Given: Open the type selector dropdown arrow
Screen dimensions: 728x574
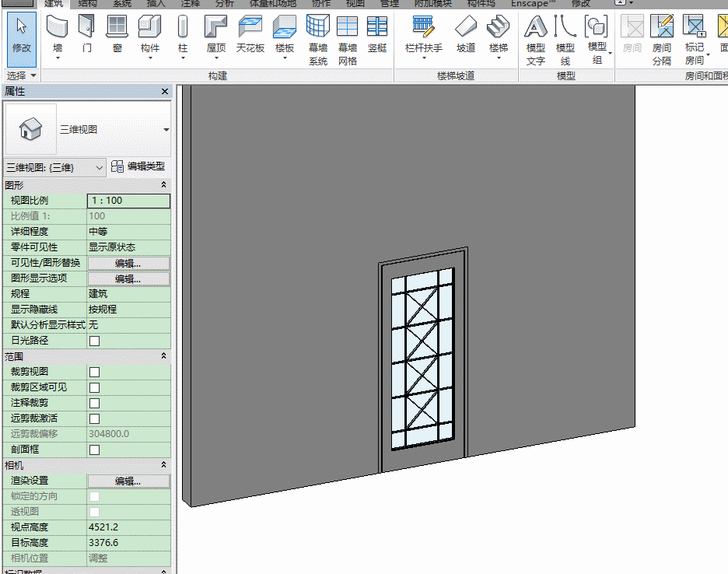Looking at the screenshot, I should (x=166, y=130).
